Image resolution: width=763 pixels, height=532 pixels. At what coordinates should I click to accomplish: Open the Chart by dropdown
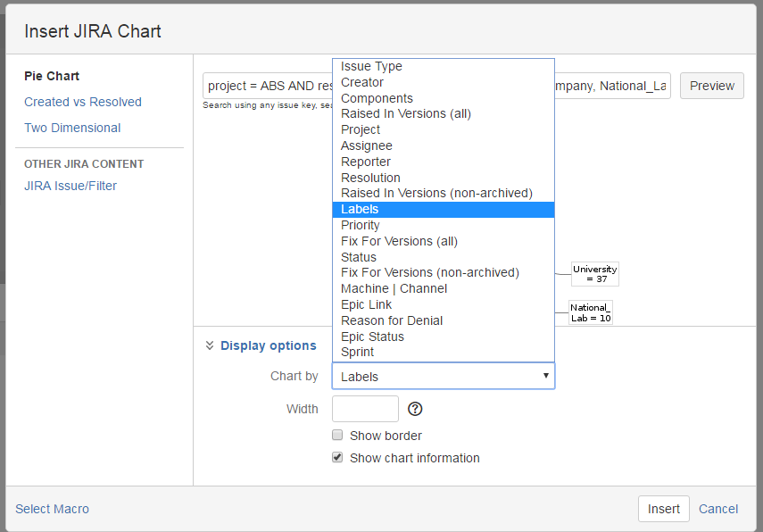444,377
